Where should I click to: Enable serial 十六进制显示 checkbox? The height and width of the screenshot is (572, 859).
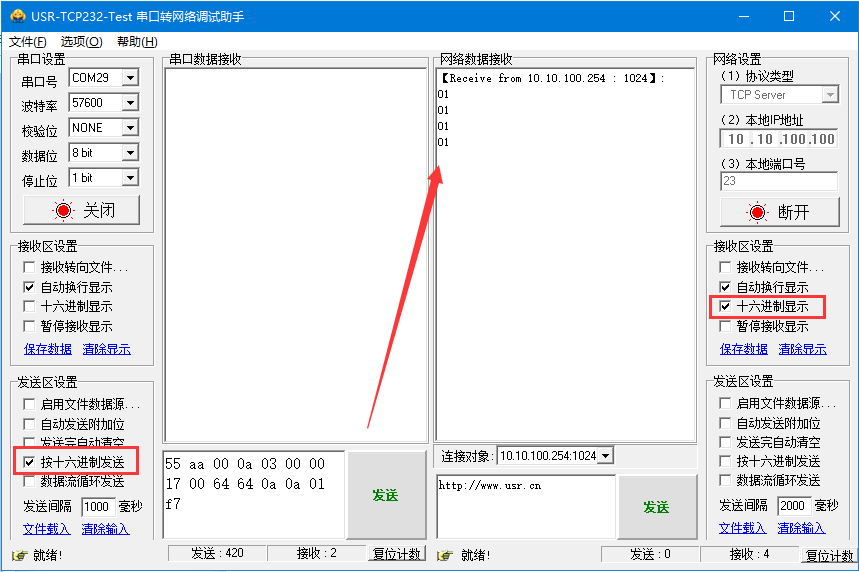(29, 307)
